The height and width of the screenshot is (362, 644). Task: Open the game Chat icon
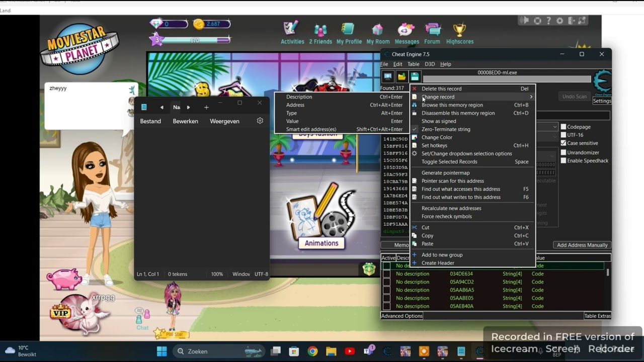142,319
